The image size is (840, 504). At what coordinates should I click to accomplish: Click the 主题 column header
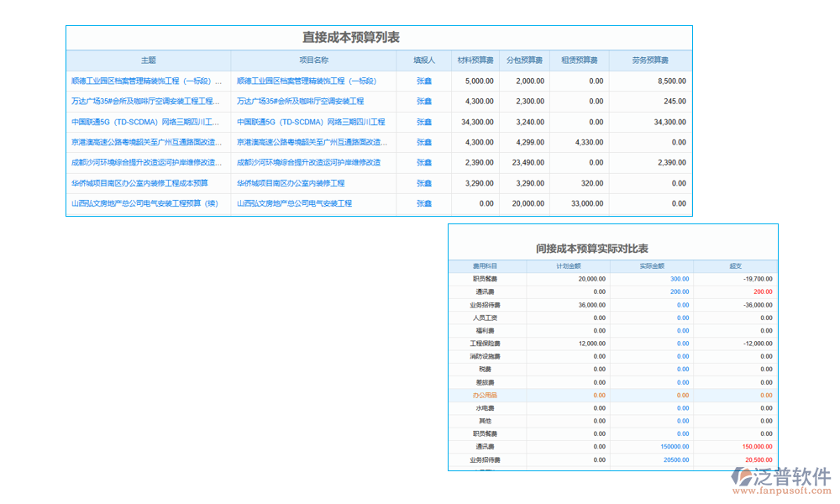[149, 60]
